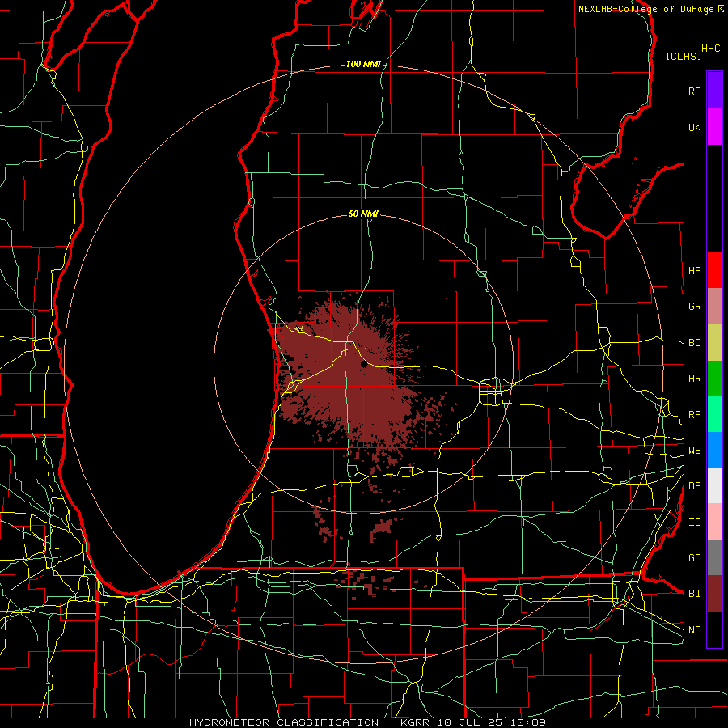
Task: Click the HA legend label
Action: [694, 271]
